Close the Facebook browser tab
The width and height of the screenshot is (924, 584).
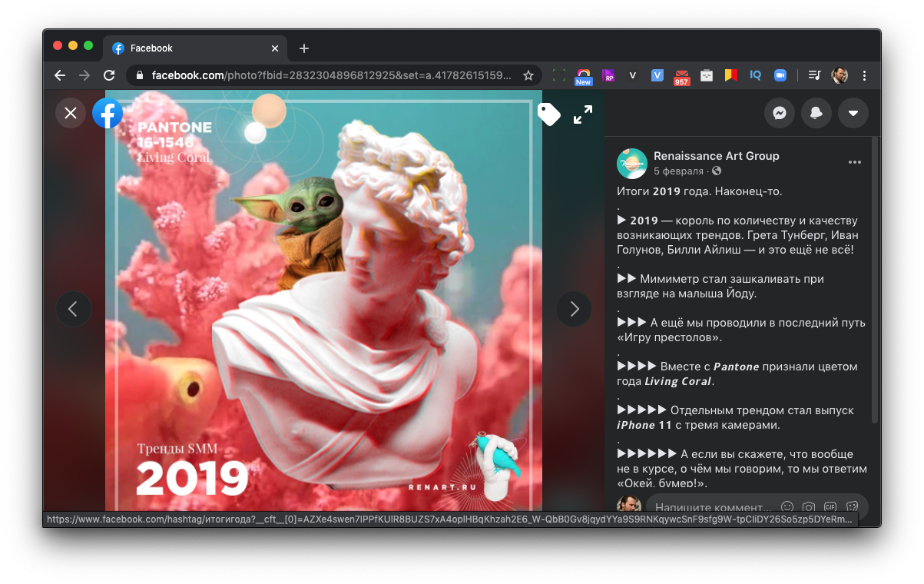(275, 48)
